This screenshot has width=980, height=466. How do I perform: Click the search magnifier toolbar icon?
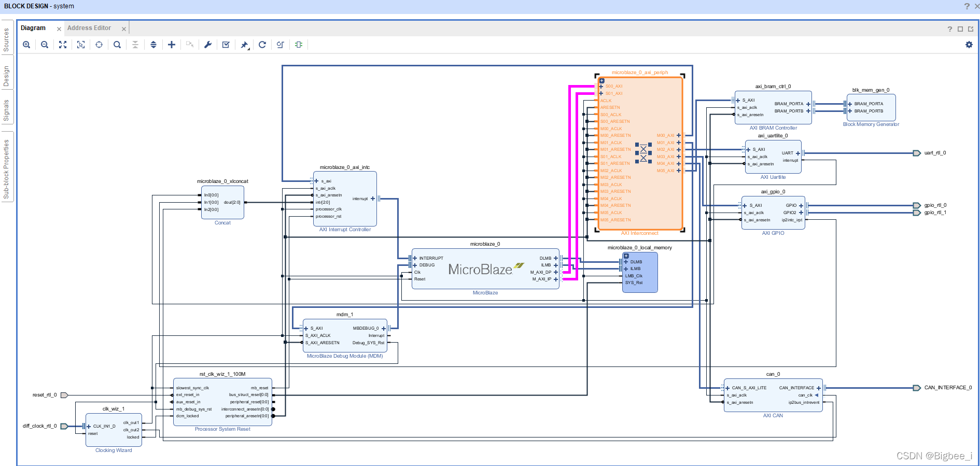[x=117, y=45]
